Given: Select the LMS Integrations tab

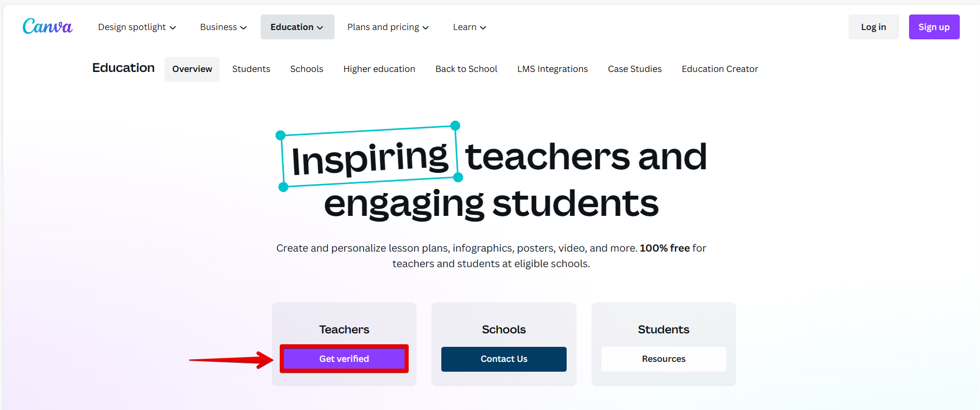Looking at the screenshot, I should point(553,69).
